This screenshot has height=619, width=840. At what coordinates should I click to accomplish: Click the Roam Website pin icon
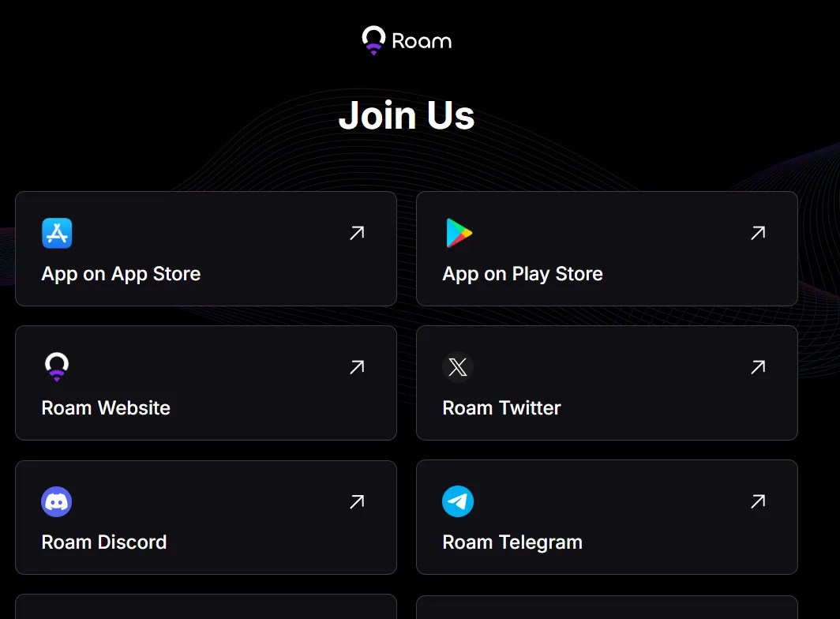click(57, 367)
